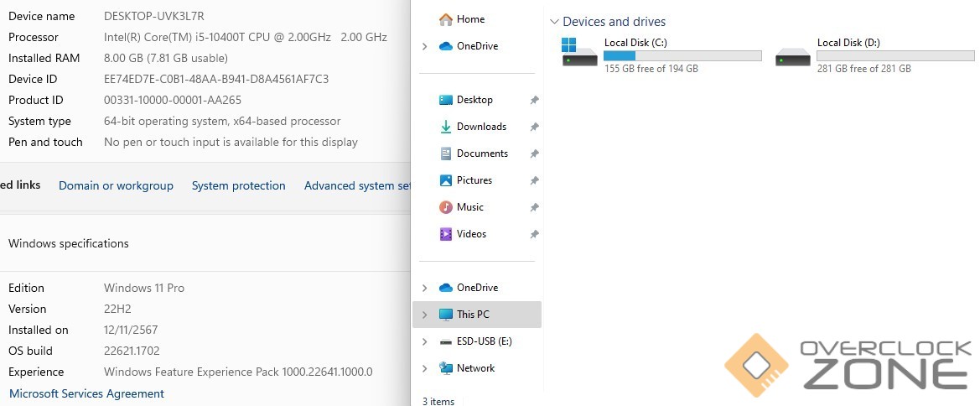Unpin Music using its pin icon
The width and height of the screenshot is (980, 406).
pyautogui.click(x=534, y=208)
